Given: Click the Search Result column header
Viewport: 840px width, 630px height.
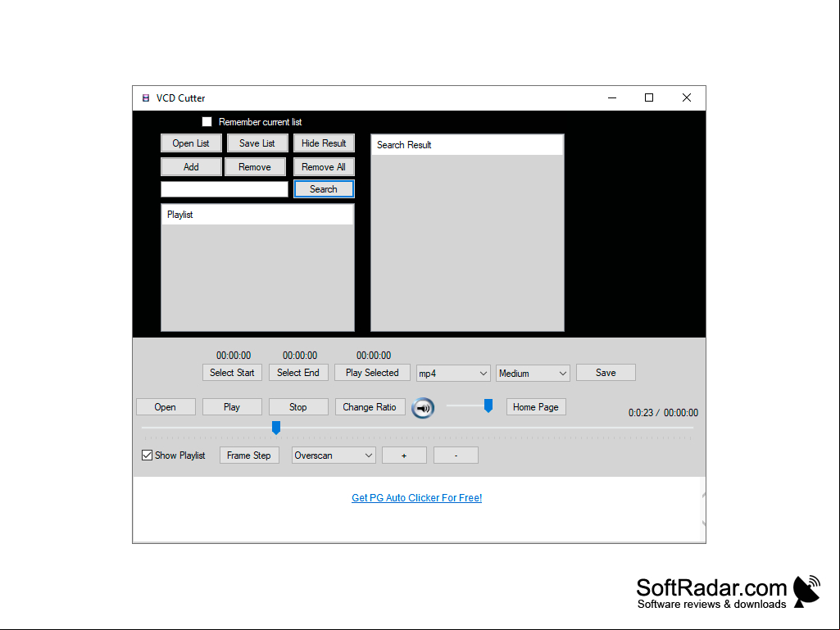Looking at the screenshot, I should [x=467, y=145].
